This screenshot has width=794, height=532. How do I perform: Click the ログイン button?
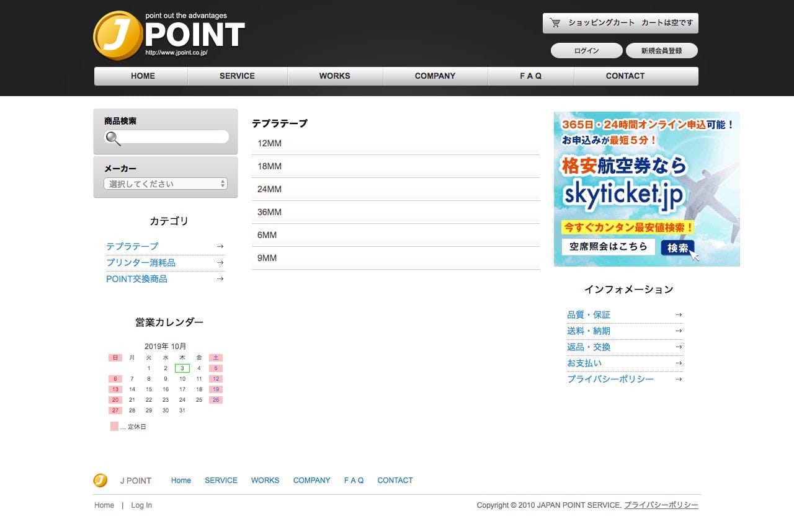(586, 50)
